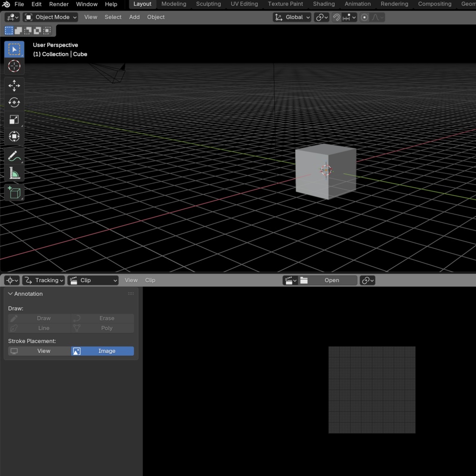This screenshot has height=476, width=476.
Task: Select the Measure tool
Action: tap(14, 172)
